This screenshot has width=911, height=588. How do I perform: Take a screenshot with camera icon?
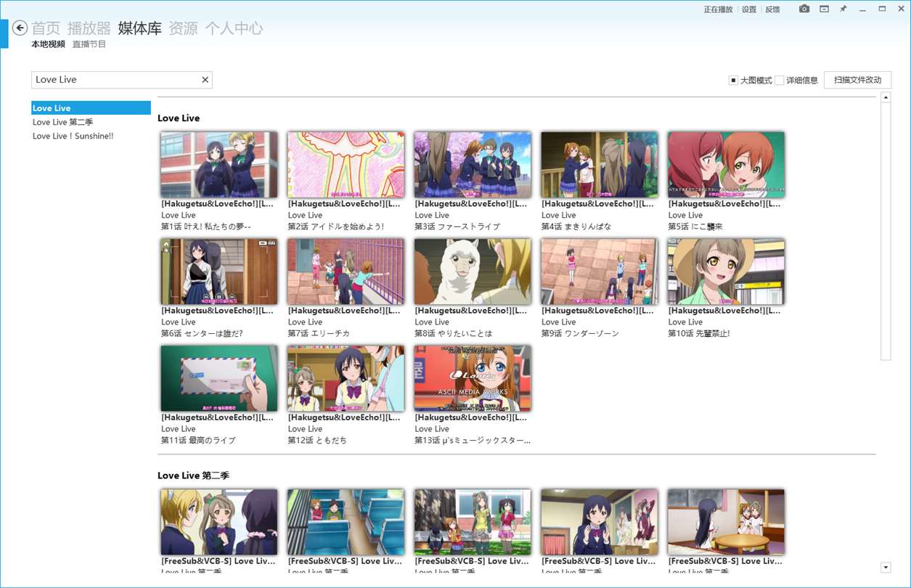(x=804, y=9)
